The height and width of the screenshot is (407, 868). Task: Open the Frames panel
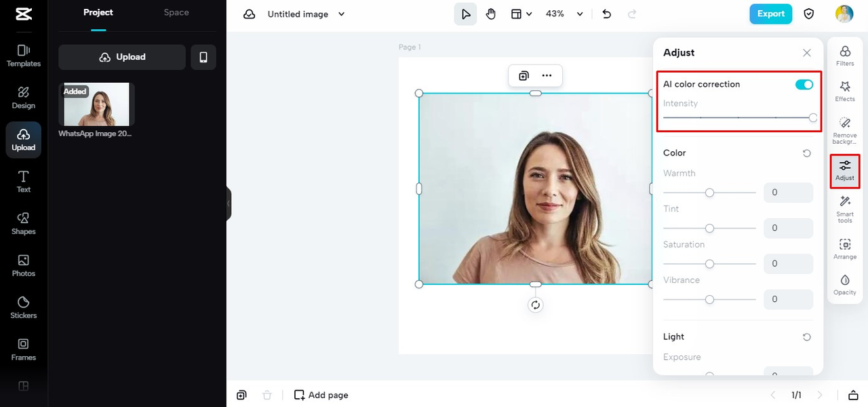[x=24, y=350]
